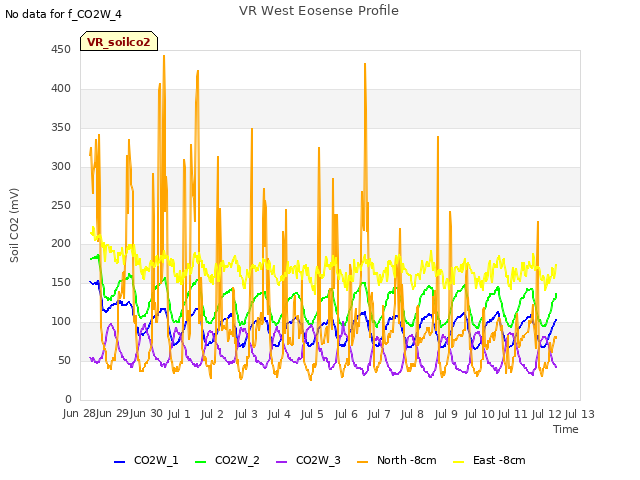Click the Time axis label

tap(566, 429)
